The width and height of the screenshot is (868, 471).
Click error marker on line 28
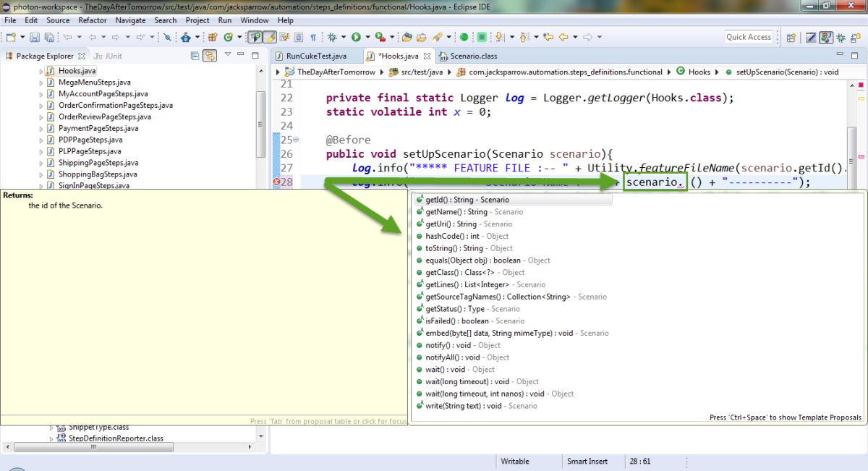[276, 182]
